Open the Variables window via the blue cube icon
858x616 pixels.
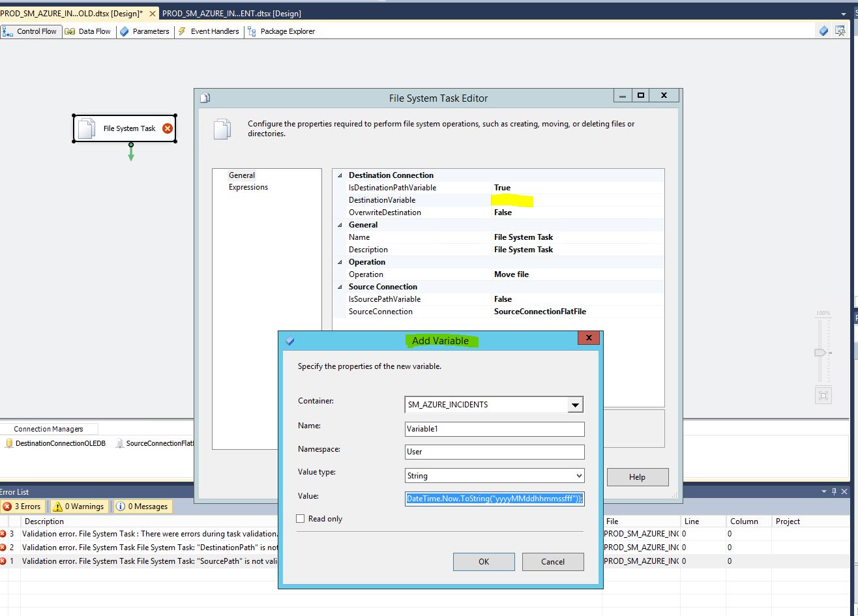click(x=823, y=31)
